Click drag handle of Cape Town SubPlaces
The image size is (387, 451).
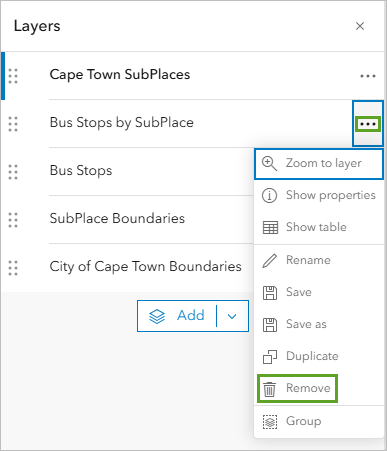(x=13, y=76)
